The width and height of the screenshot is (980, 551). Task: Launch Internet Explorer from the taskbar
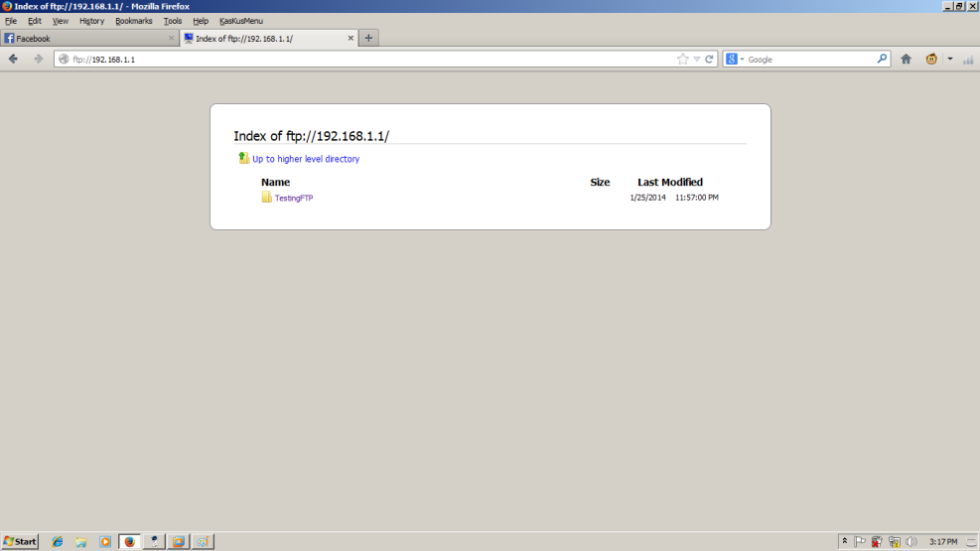click(x=57, y=542)
